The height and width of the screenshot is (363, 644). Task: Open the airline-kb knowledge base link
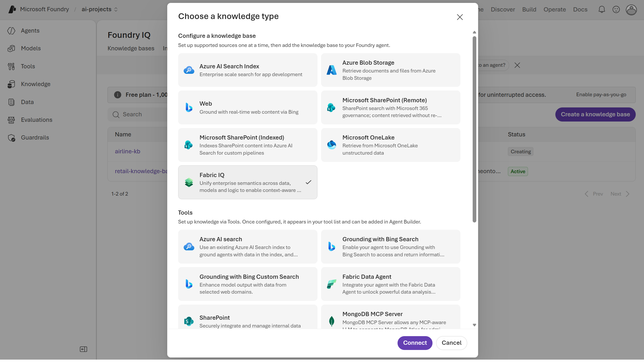click(x=128, y=152)
